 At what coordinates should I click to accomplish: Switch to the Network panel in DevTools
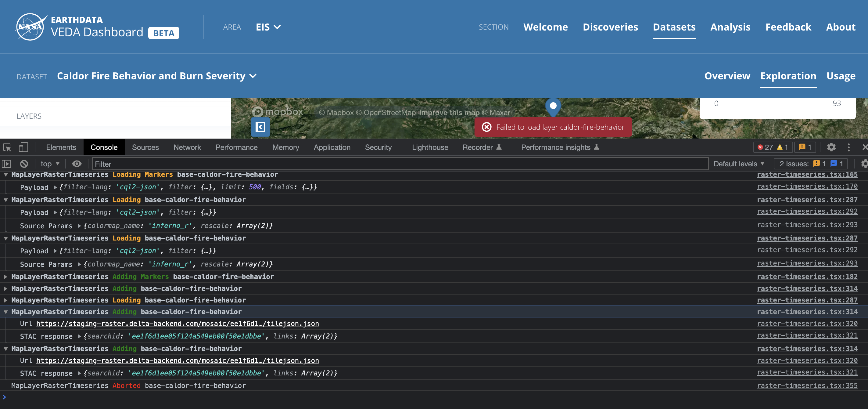tap(187, 147)
